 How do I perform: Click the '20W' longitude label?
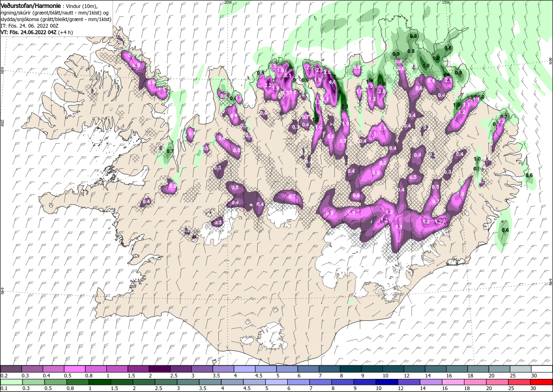pos(228,2)
